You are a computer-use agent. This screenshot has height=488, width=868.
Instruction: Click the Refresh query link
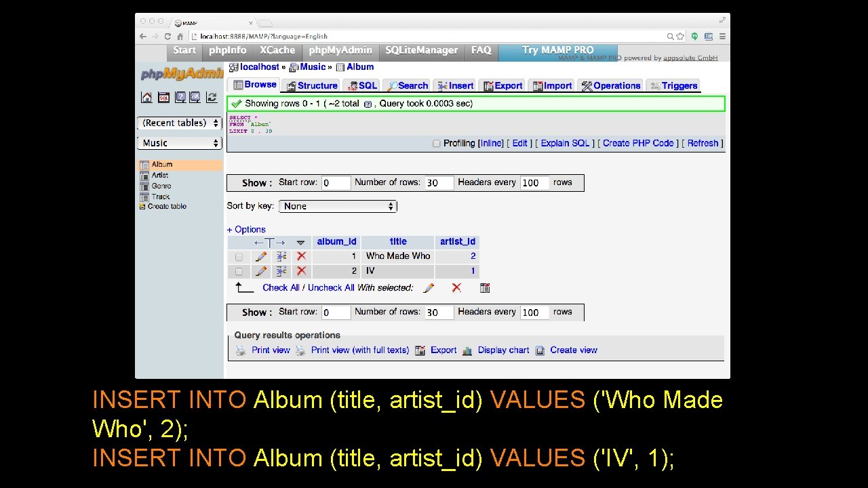click(703, 144)
